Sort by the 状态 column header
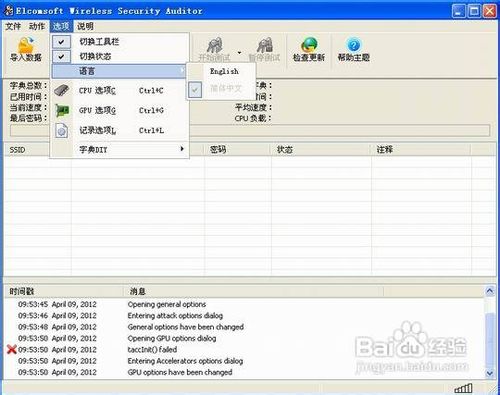 pos(285,150)
